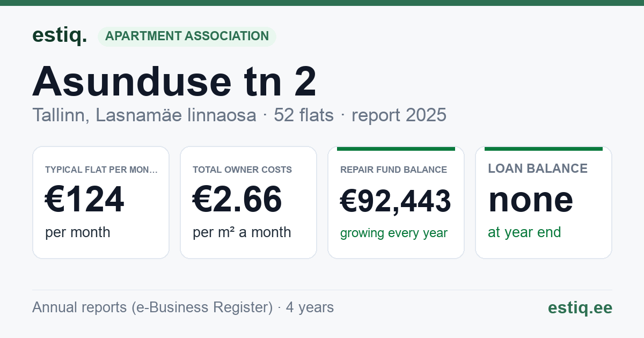
Task: Open the Typical flat per month card
Action: (x=101, y=202)
